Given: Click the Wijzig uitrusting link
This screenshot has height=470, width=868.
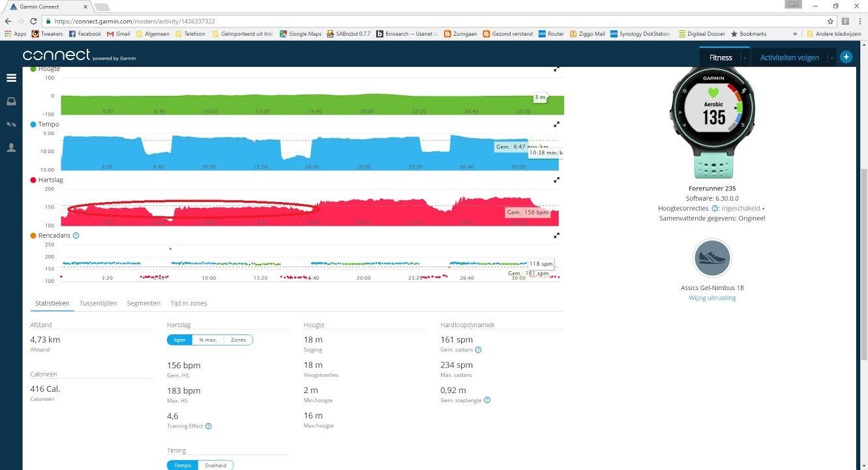Looking at the screenshot, I should coord(712,298).
